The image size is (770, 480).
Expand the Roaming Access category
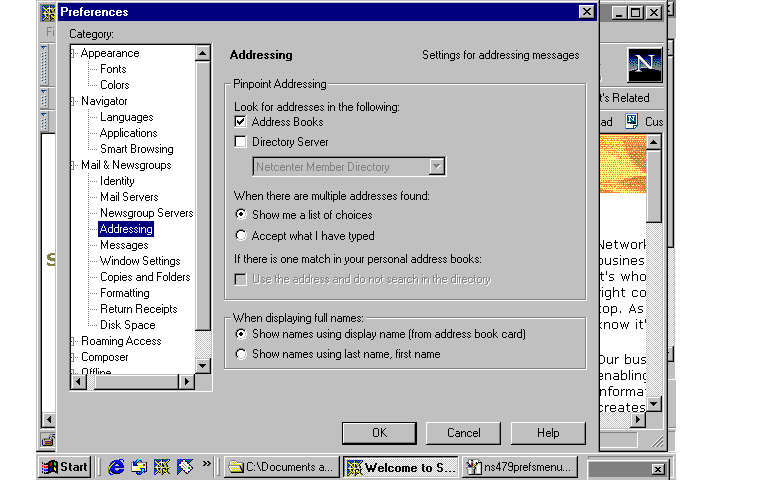point(73,341)
